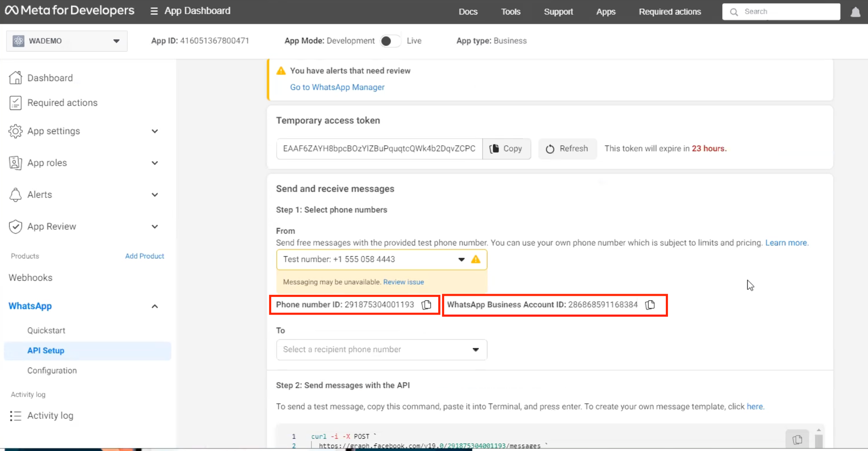Copy the curl command code block

[x=797, y=439]
